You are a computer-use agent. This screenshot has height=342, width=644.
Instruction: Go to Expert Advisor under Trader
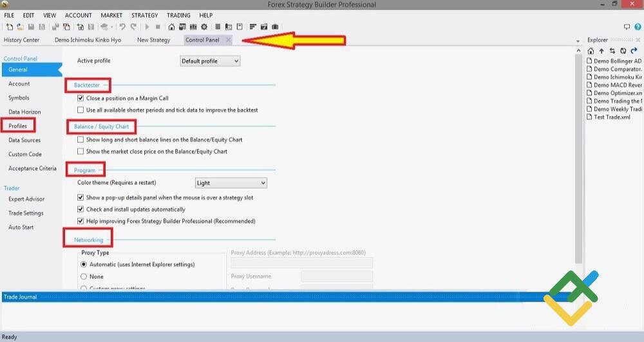[x=26, y=199]
